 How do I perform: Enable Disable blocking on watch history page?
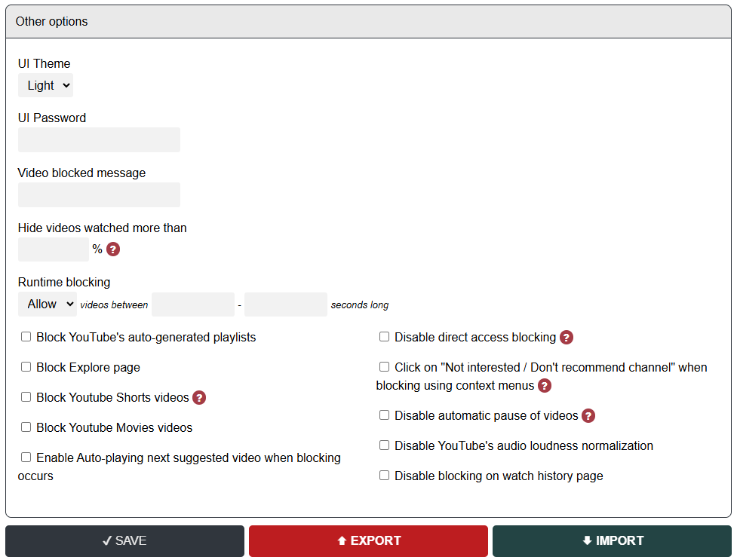(385, 476)
